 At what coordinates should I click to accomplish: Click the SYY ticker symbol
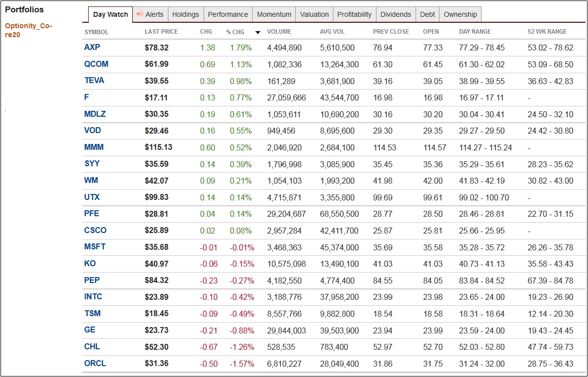pyautogui.click(x=92, y=164)
